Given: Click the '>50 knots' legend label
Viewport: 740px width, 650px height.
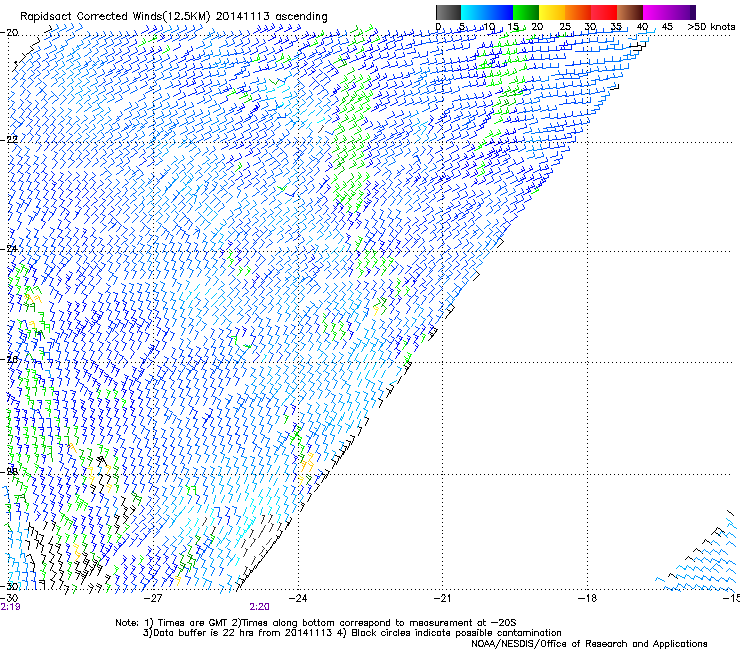Looking at the screenshot, I should point(711,27).
